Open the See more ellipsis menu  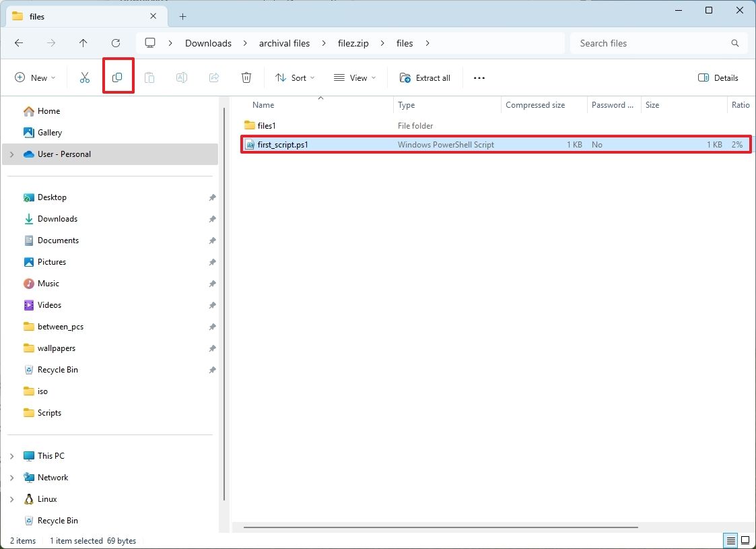pos(479,77)
